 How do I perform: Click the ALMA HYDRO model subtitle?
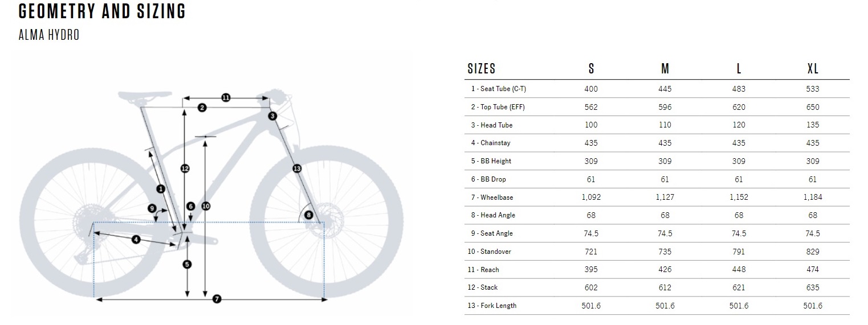(49, 35)
